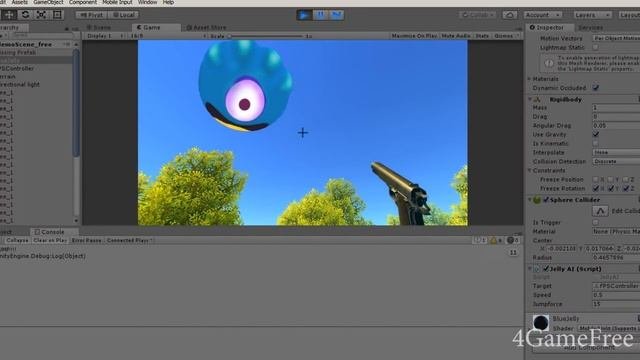Open the Window menu
The height and width of the screenshot is (360, 640).
click(x=147, y=2)
